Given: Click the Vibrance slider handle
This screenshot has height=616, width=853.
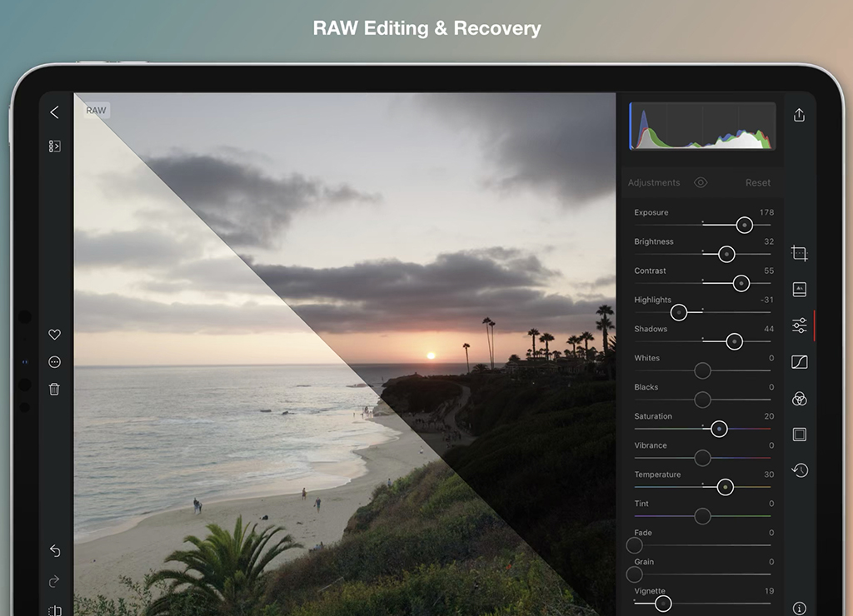Looking at the screenshot, I should (x=702, y=458).
